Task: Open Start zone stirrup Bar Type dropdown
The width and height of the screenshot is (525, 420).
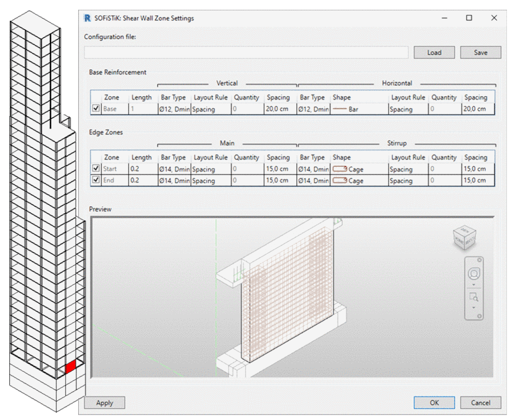Action: pyautogui.click(x=313, y=169)
